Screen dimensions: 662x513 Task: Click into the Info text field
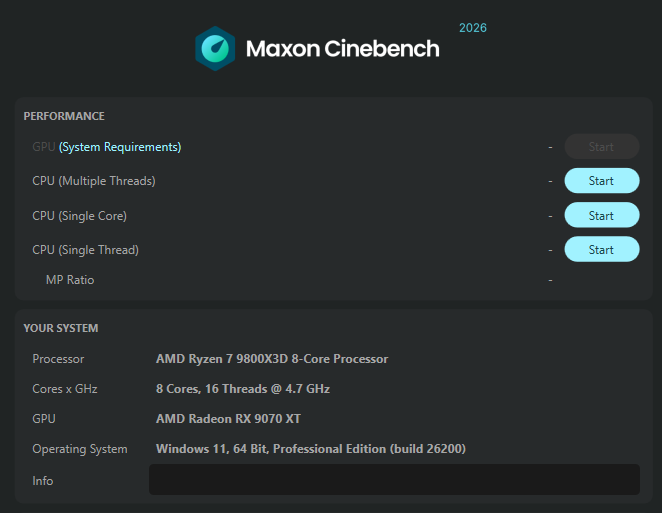click(394, 480)
